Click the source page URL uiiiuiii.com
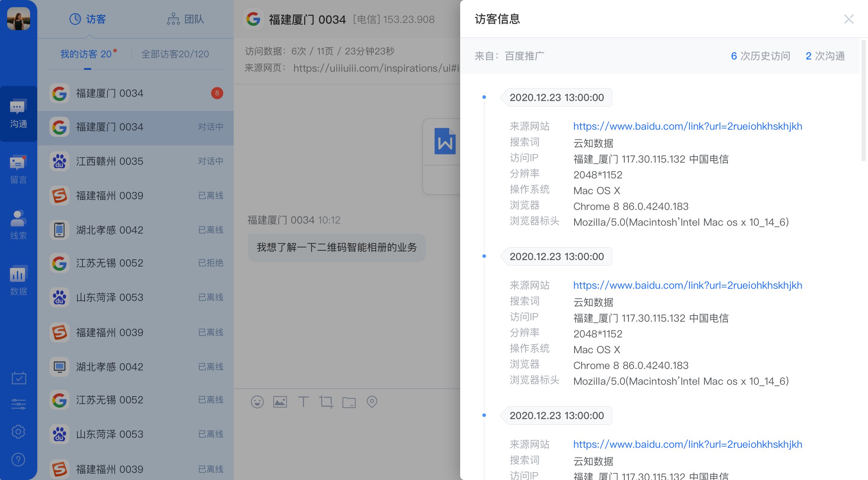The width and height of the screenshot is (868, 480). click(376, 68)
